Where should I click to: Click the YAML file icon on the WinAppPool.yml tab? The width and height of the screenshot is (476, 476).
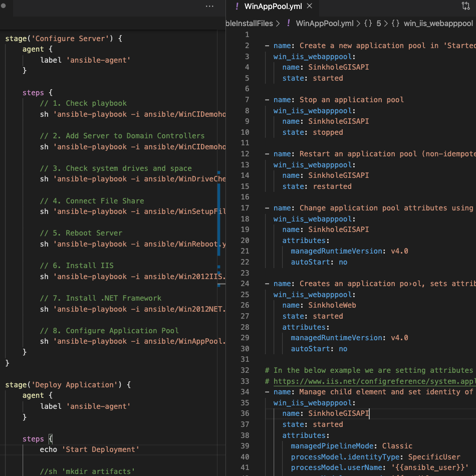point(237,6)
